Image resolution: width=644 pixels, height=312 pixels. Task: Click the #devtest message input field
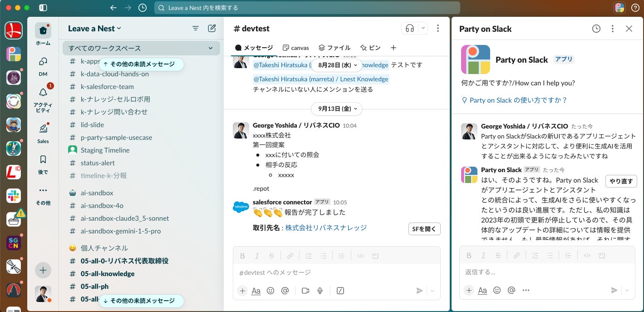coord(337,272)
